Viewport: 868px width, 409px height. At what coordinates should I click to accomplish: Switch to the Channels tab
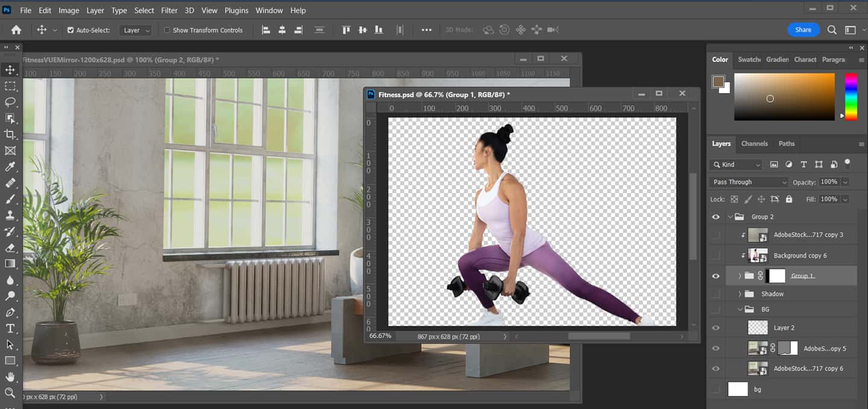click(x=754, y=144)
